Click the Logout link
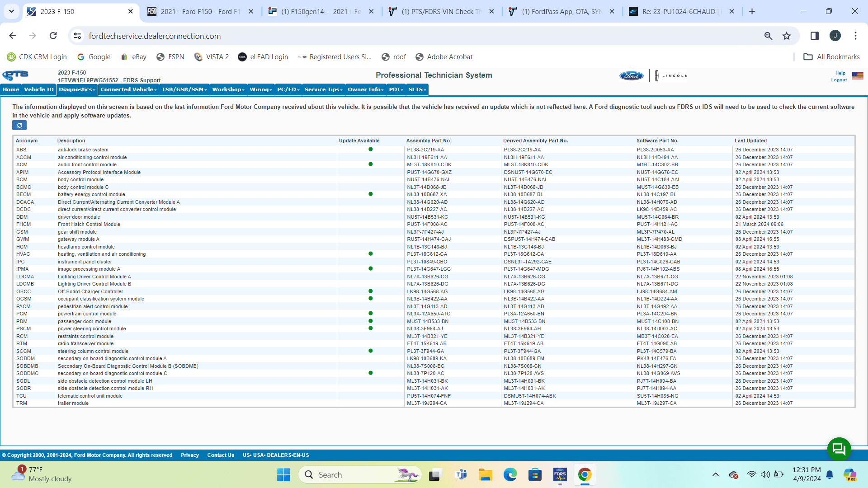The width and height of the screenshot is (868, 488). click(839, 80)
